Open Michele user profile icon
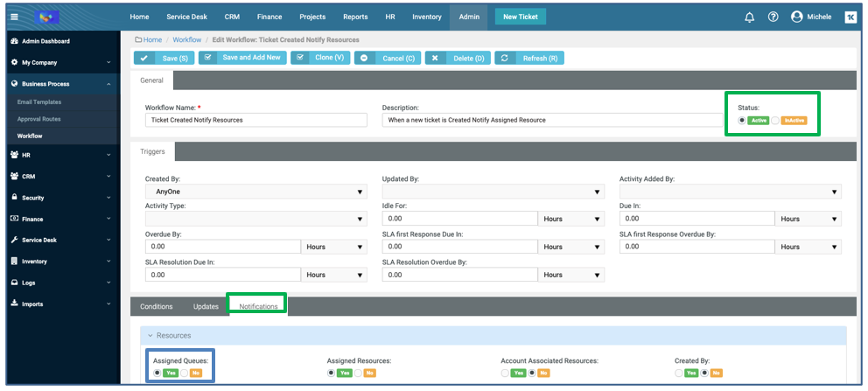The image size is (868, 391). coord(796,17)
